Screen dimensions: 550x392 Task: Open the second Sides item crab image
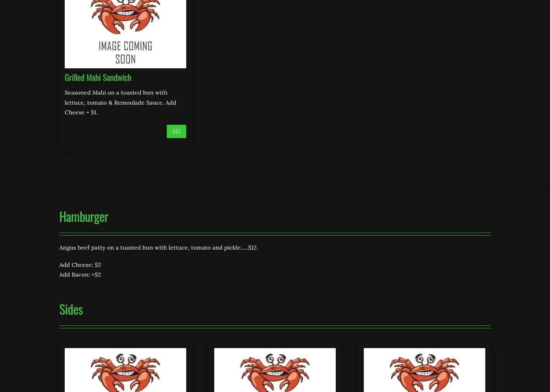[x=275, y=370]
